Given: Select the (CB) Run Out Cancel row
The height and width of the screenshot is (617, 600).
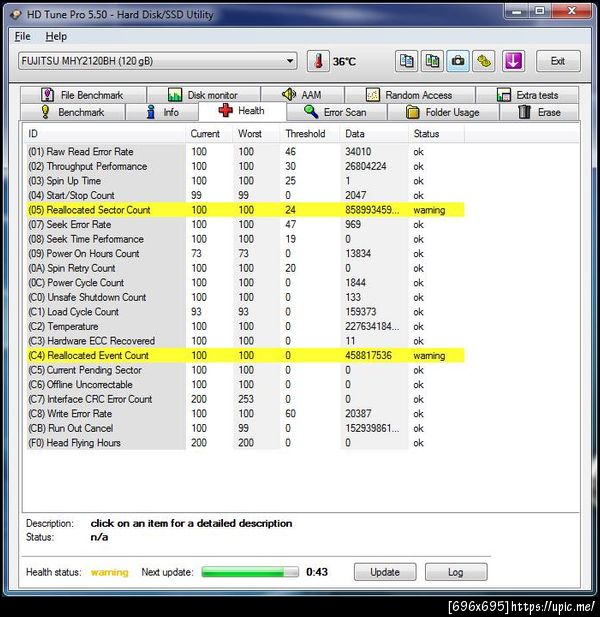Looking at the screenshot, I should point(246,428).
